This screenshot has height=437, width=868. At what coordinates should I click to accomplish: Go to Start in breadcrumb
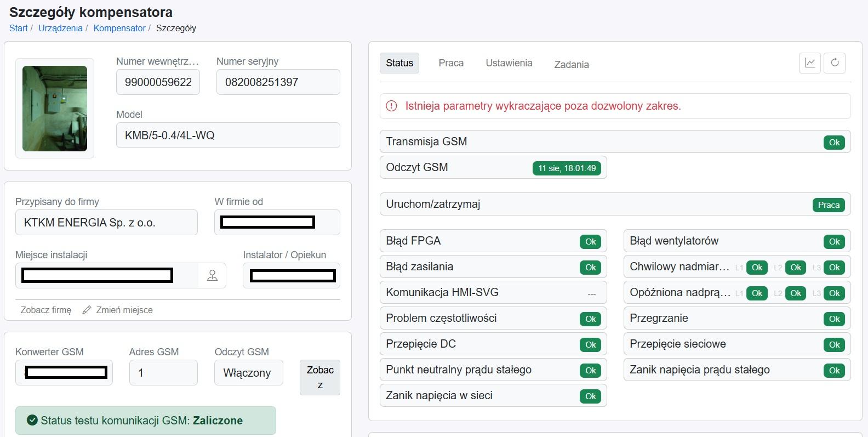coord(19,28)
